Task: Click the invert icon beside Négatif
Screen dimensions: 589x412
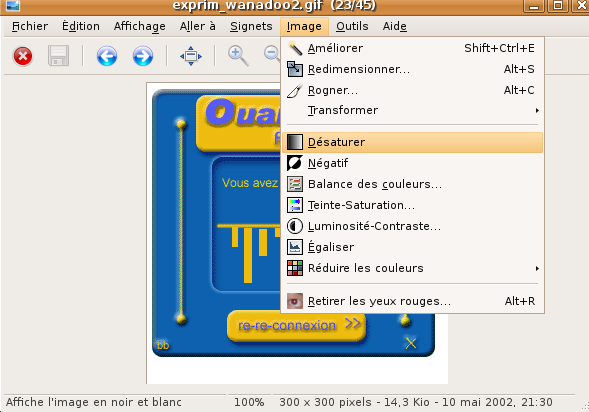Action: pyautogui.click(x=295, y=163)
